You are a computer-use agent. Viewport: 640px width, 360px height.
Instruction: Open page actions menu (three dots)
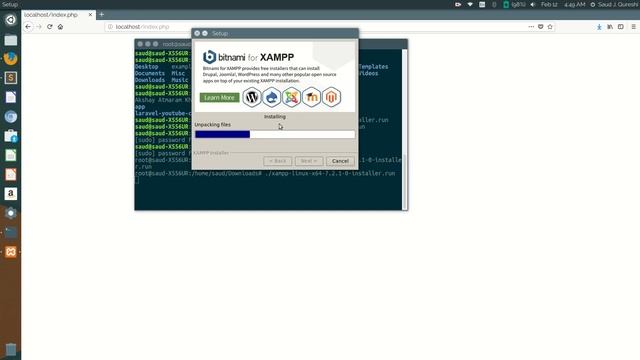[531, 27]
